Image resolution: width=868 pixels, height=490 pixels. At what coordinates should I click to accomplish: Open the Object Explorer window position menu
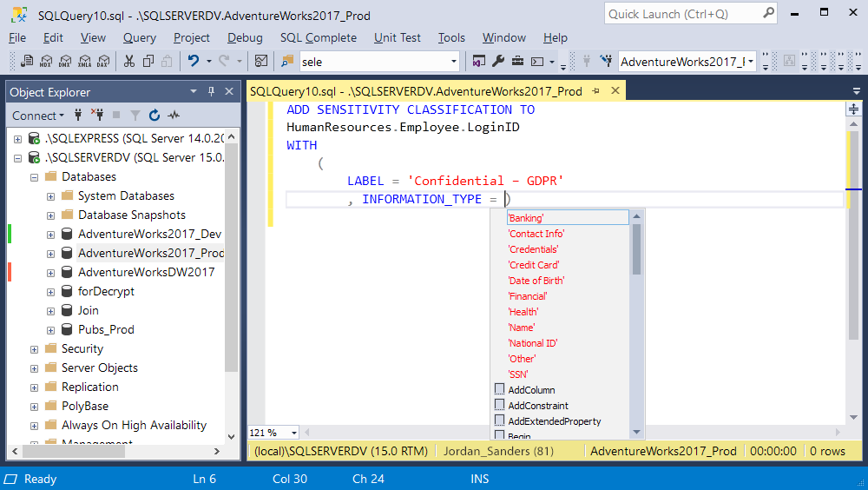(x=194, y=91)
